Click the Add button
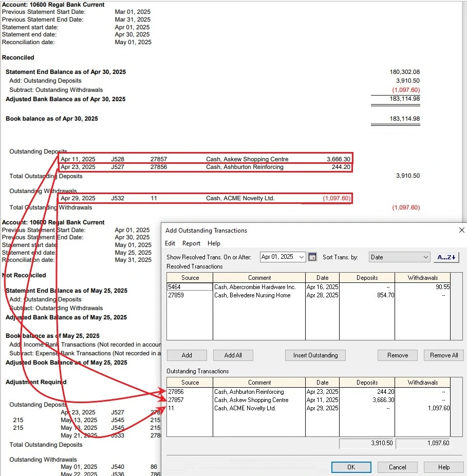 tap(186, 355)
